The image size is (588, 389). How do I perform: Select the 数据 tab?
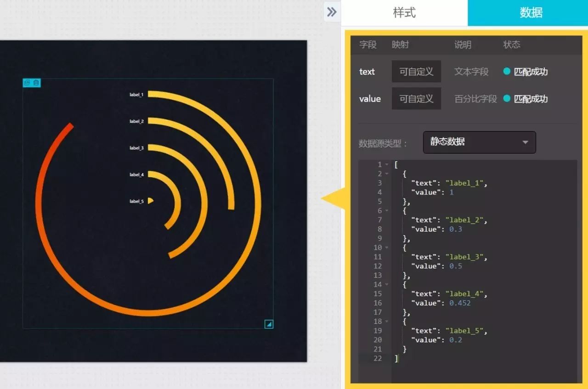pyautogui.click(x=531, y=12)
